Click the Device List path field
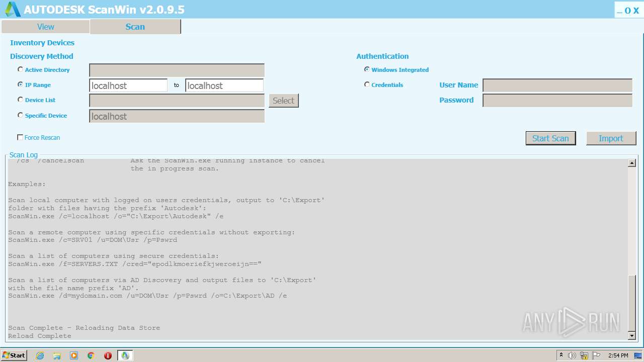The width and height of the screenshot is (644, 362). tap(177, 101)
